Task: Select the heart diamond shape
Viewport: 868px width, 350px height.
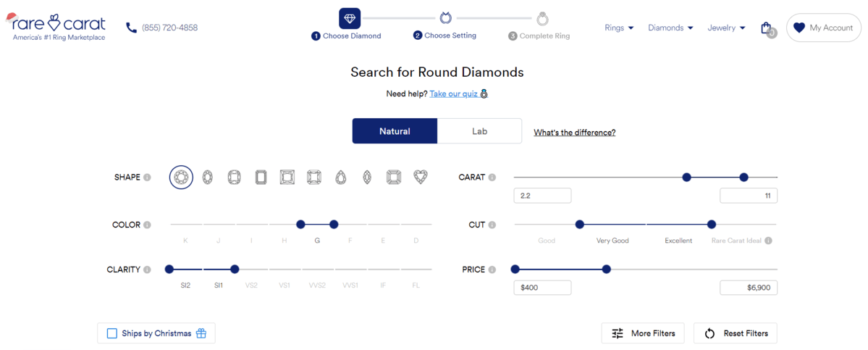Action: [421, 177]
